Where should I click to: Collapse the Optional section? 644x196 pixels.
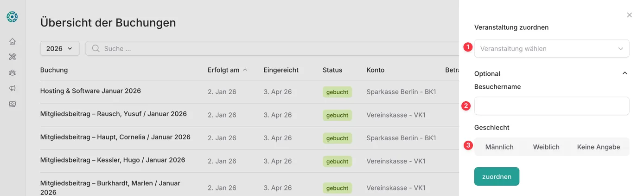[x=625, y=73]
